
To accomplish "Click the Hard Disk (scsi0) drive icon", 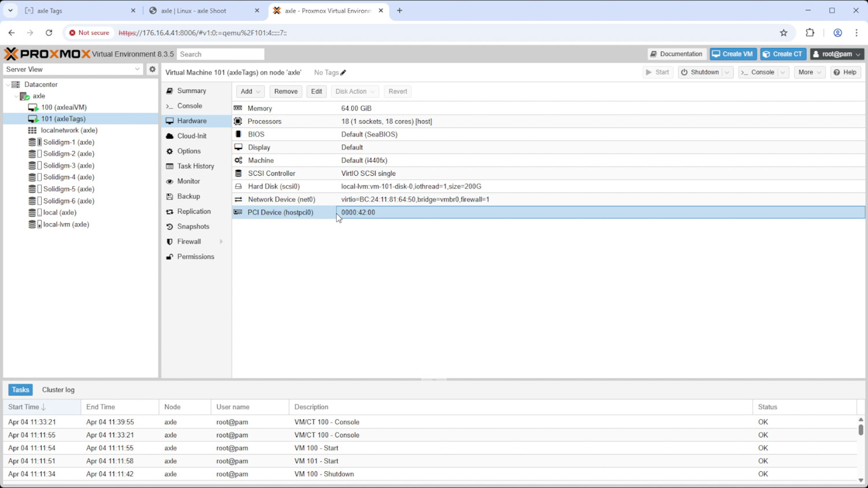I will [238, 186].
